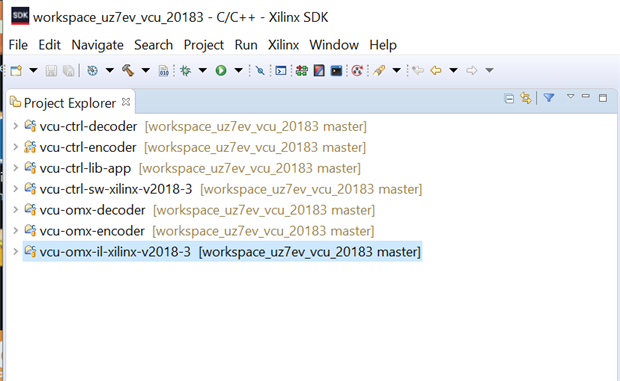The height and width of the screenshot is (381, 620).
Task: Expand the vcu-omx-decoder project
Action: pyautogui.click(x=15, y=210)
